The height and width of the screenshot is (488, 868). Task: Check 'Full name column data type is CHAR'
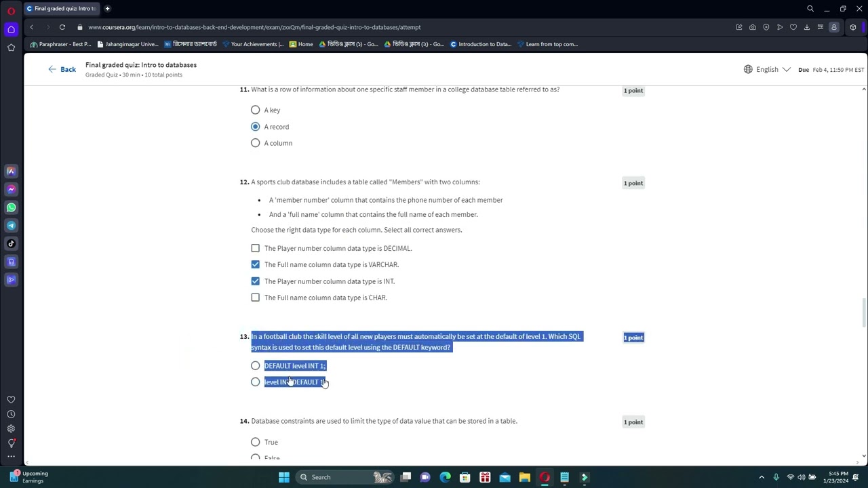(x=255, y=298)
